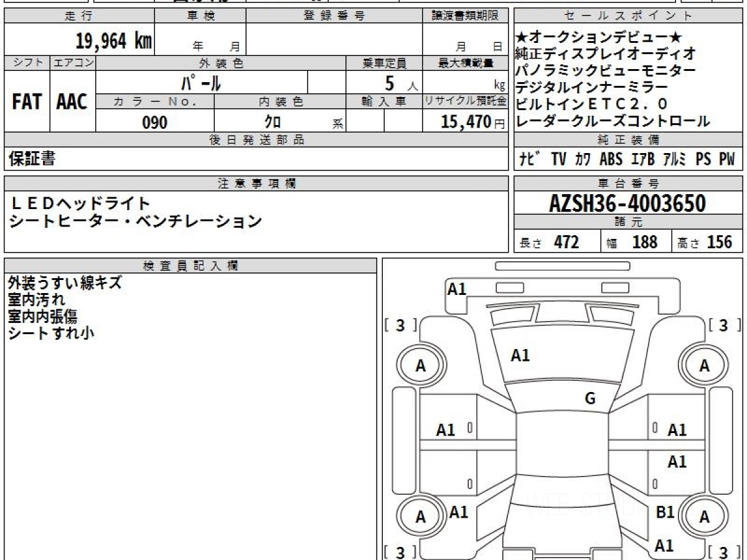
Task: Click the パノラミックビューモニター line
Action: click(x=606, y=72)
